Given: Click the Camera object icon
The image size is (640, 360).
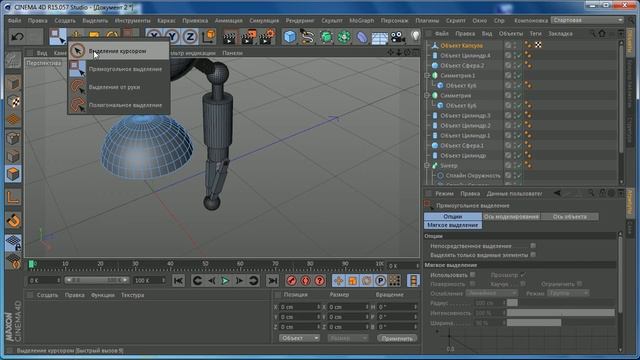Looking at the screenshot, I should pos(397,37).
